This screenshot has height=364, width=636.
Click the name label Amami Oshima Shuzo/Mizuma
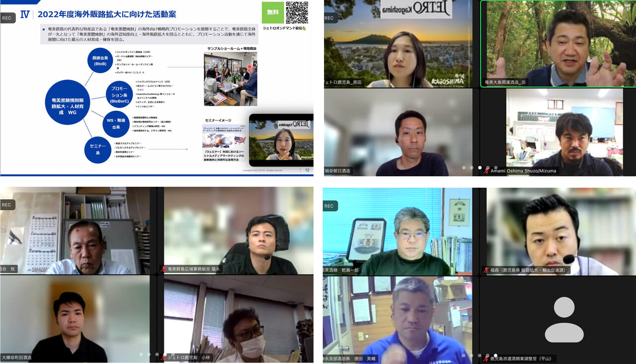click(x=523, y=171)
